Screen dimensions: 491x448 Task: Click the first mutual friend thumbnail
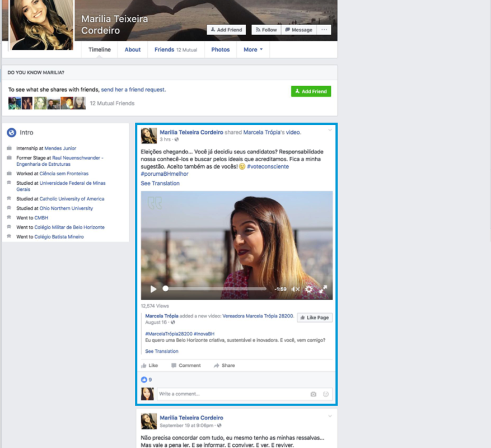point(15,103)
